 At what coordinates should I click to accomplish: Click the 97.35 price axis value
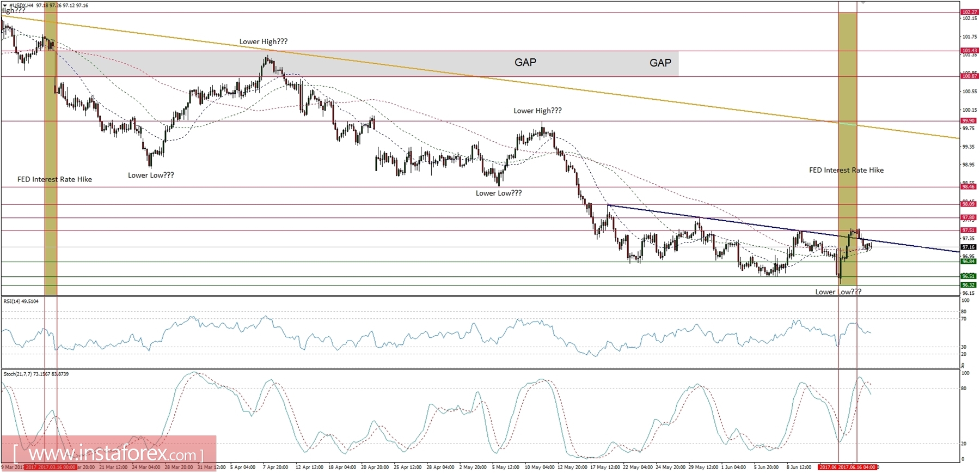tap(969, 239)
